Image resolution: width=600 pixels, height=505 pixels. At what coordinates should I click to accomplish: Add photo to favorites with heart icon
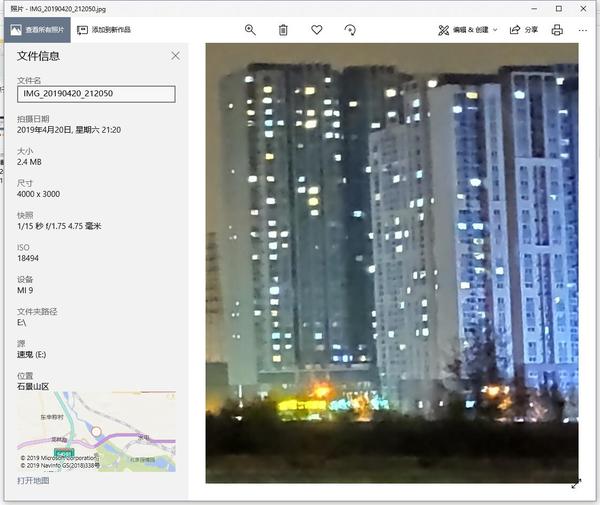click(317, 29)
